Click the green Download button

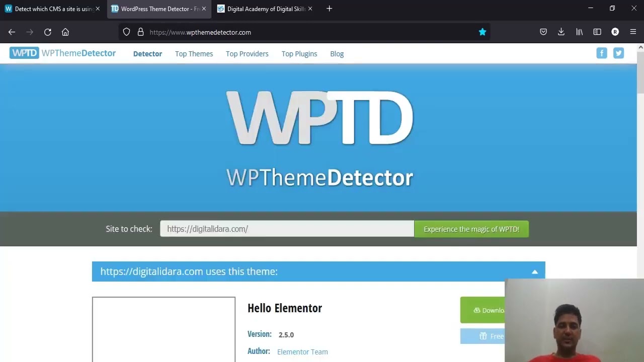[482, 310]
